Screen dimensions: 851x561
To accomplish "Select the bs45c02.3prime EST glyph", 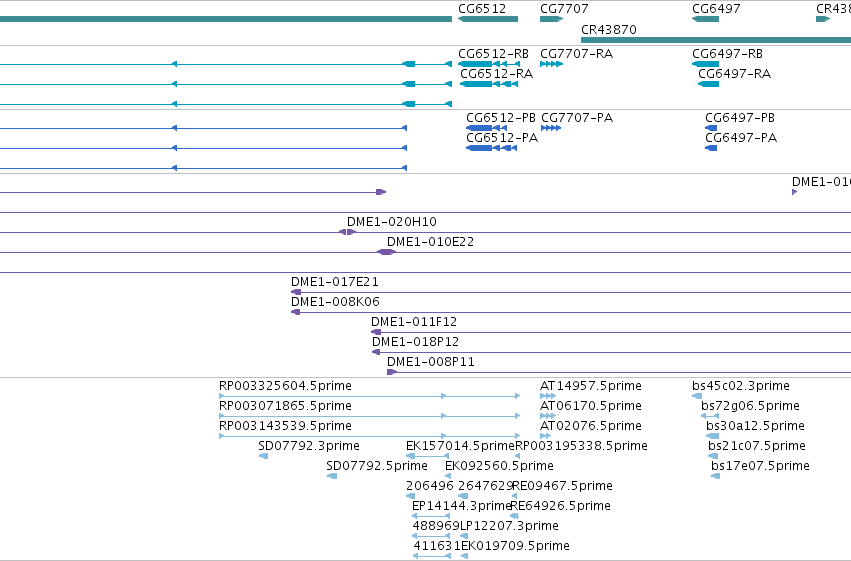I will (697, 396).
